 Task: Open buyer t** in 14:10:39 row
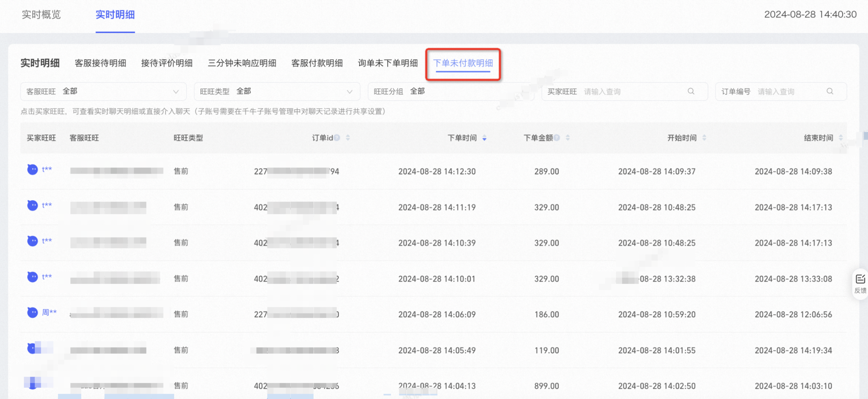coord(47,241)
